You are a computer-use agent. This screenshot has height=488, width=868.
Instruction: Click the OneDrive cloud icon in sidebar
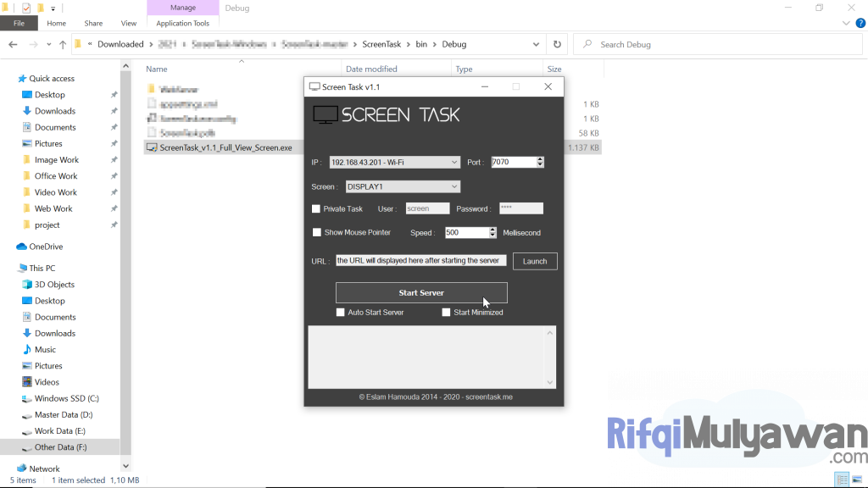pos(22,247)
